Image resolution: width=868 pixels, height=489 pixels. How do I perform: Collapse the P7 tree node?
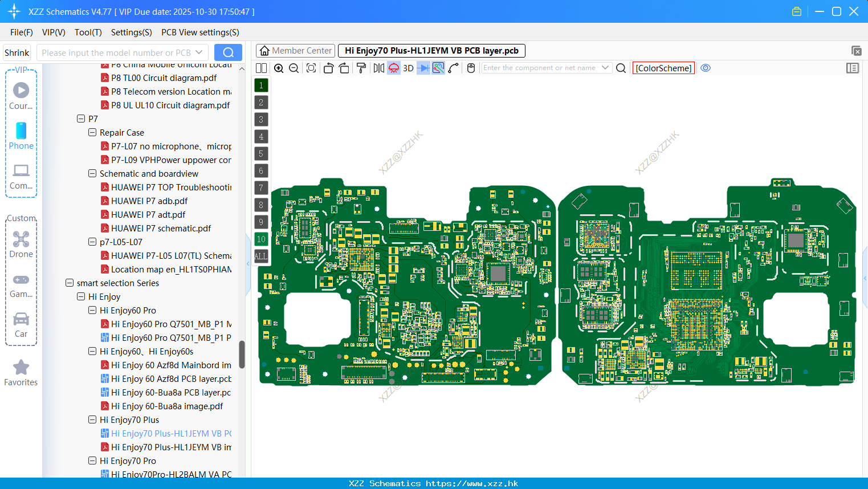pos(81,119)
